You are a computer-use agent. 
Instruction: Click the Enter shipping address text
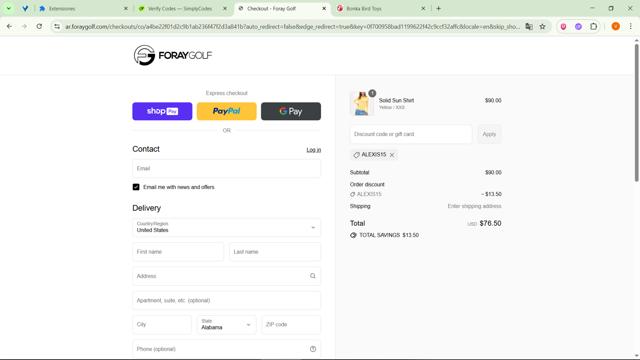[474, 206]
